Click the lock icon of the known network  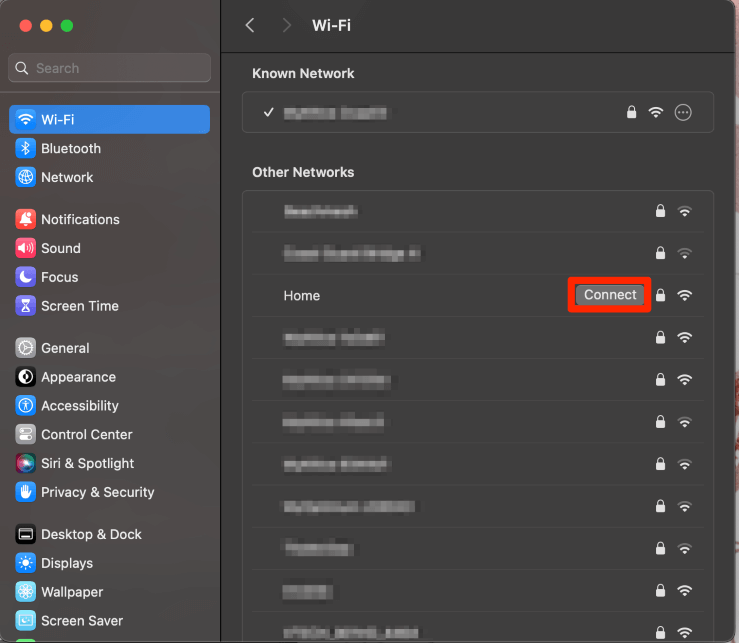(631, 112)
